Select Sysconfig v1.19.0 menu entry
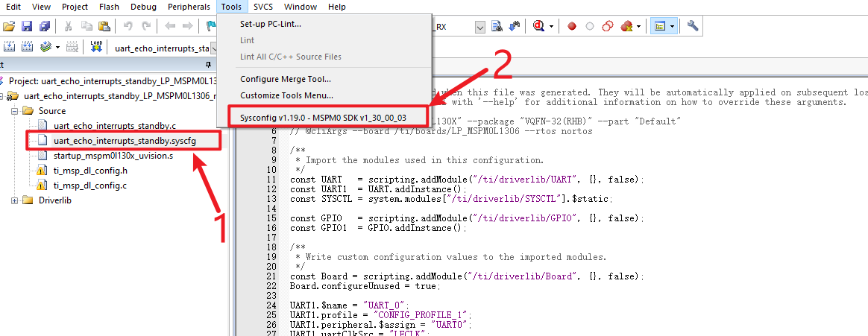This screenshot has height=336, width=868. point(324,118)
